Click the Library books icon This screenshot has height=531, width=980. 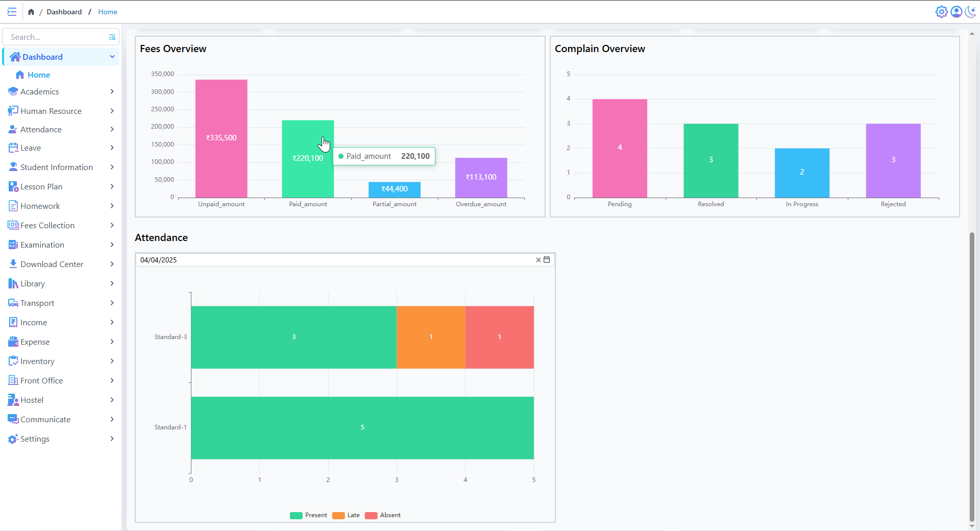13,284
